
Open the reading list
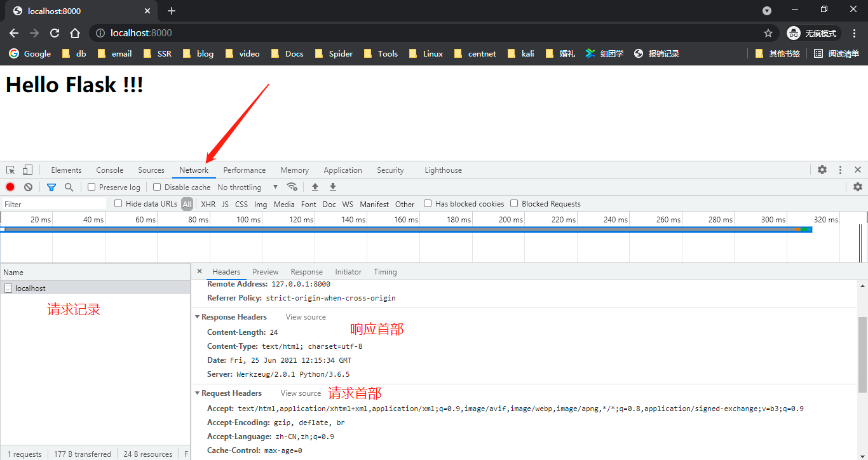pyautogui.click(x=837, y=53)
